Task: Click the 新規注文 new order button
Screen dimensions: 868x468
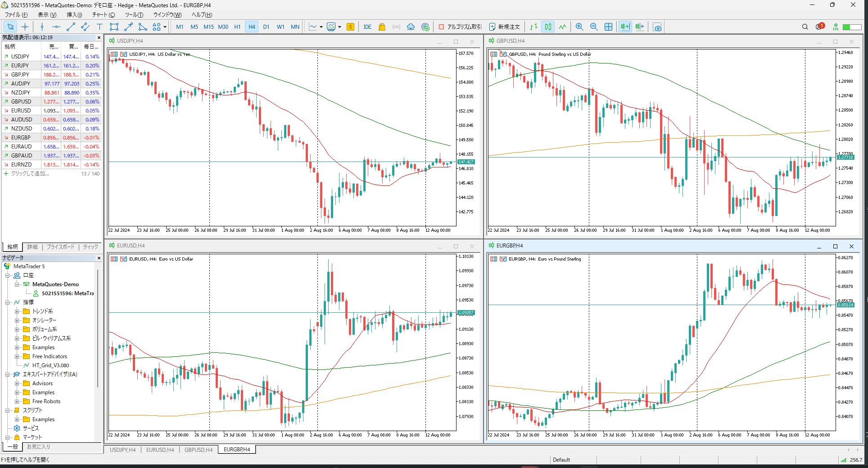Action: click(505, 27)
